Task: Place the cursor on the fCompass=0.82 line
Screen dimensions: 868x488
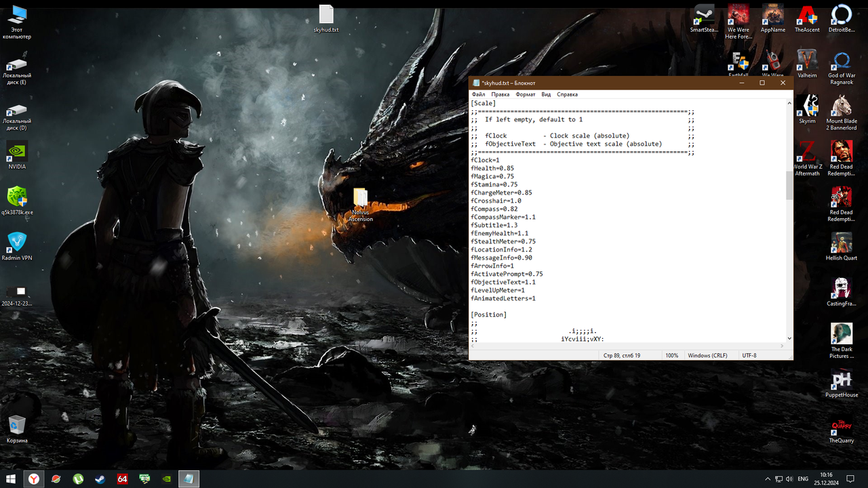Action: (494, 209)
